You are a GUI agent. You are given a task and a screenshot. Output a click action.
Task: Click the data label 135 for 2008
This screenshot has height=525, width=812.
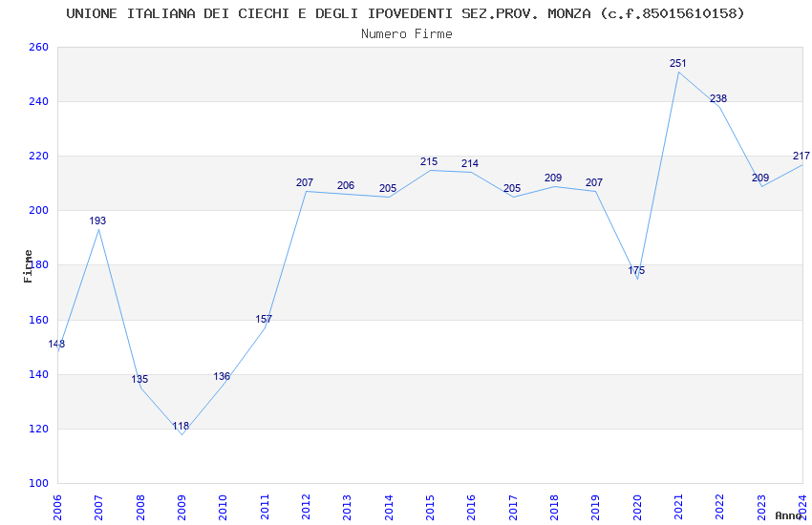click(x=139, y=379)
